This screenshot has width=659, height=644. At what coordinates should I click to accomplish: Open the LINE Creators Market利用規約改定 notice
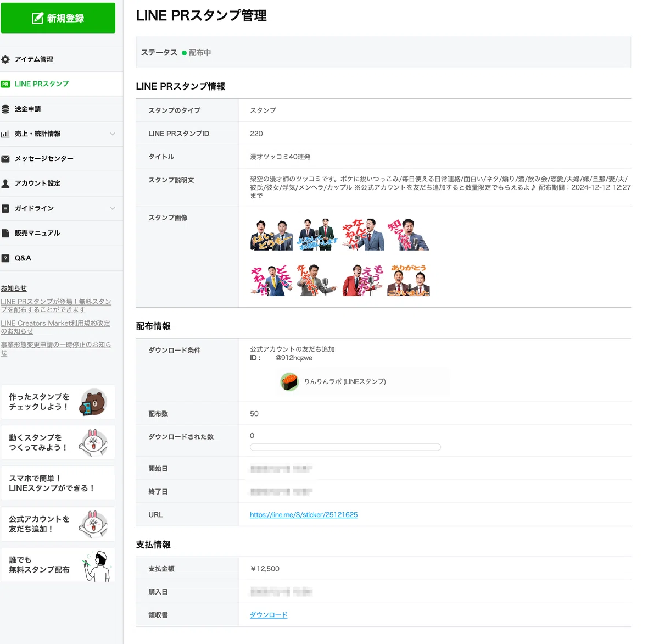(x=55, y=327)
